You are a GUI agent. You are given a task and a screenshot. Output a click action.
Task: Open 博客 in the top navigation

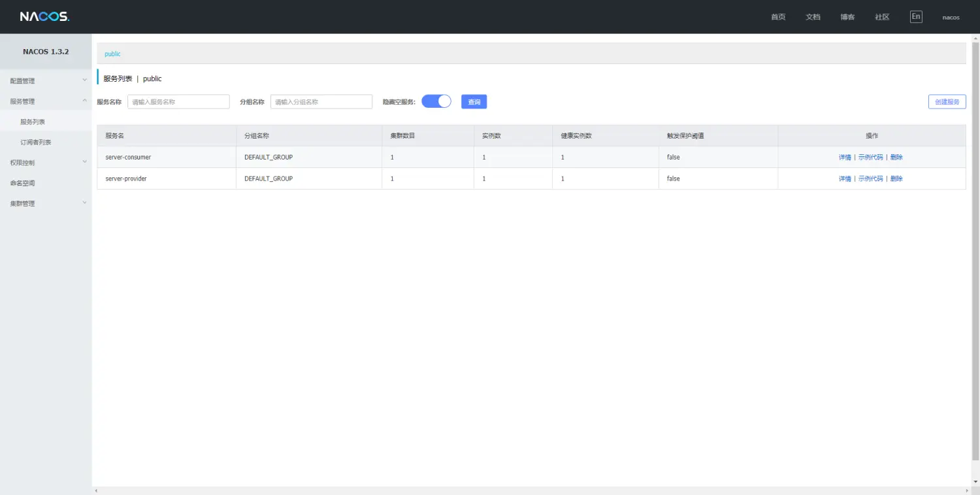coord(847,17)
